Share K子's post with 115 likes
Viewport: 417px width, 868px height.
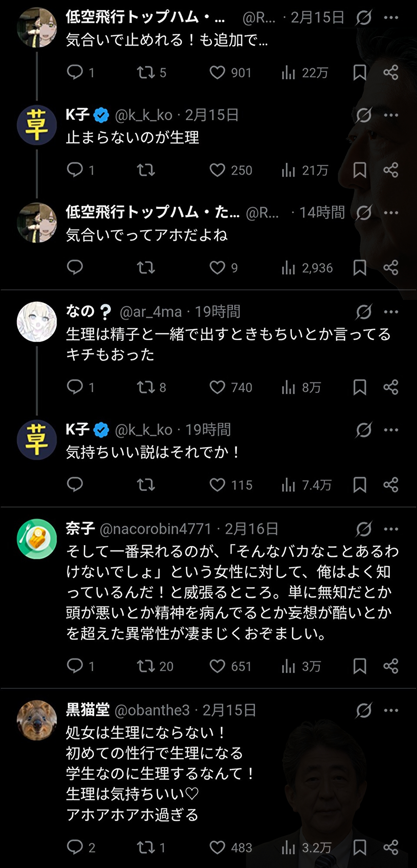pos(391,484)
